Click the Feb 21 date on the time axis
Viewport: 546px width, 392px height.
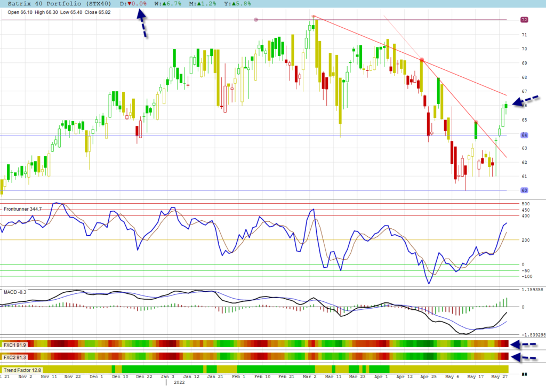[286, 377]
